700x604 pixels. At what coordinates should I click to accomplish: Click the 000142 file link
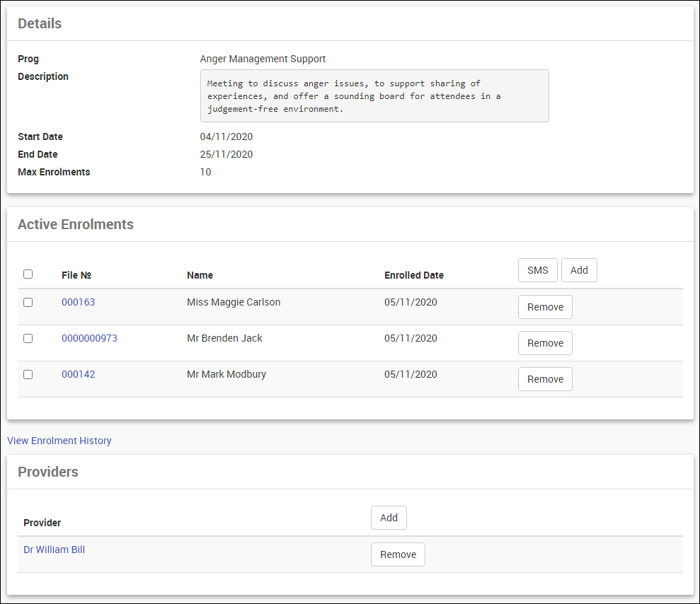[x=78, y=374]
